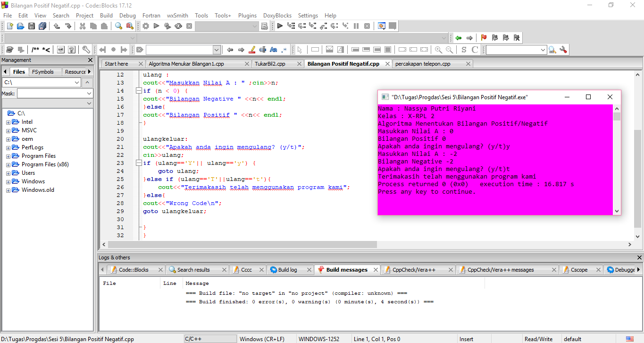Image resolution: width=644 pixels, height=343 pixels.
Task: Expand the Windows.old folder
Action: 8,190
